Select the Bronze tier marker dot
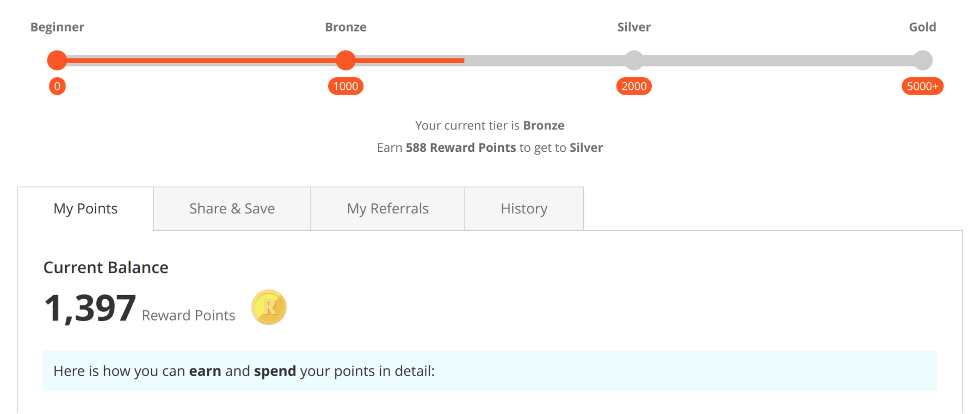The width and height of the screenshot is (977, 414). point(345,60)
